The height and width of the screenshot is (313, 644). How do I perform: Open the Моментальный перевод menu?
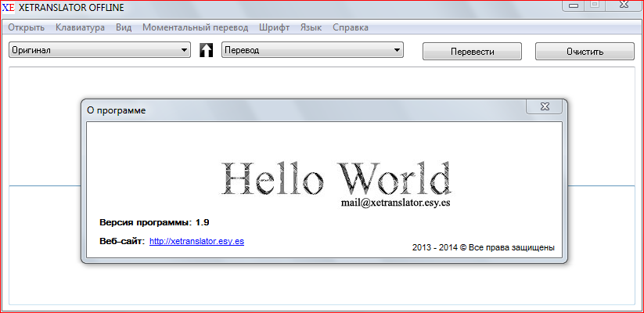click(x=195, y=27)
